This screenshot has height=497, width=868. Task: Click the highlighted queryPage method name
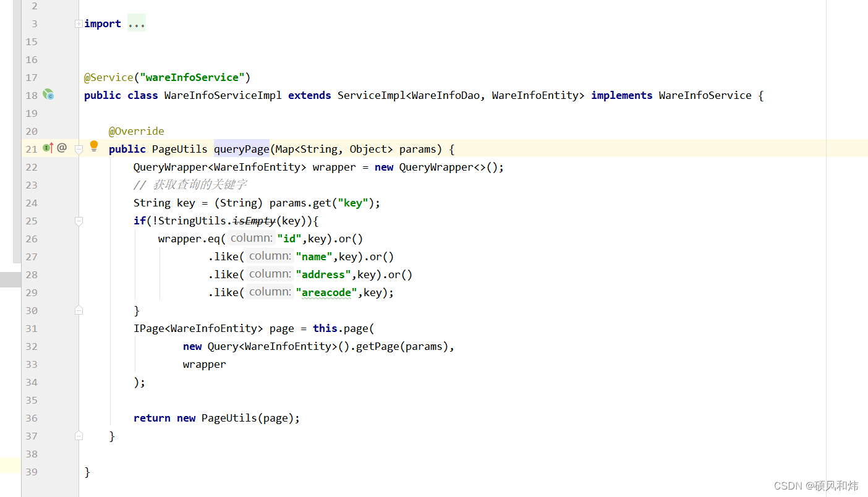point(242,149)
